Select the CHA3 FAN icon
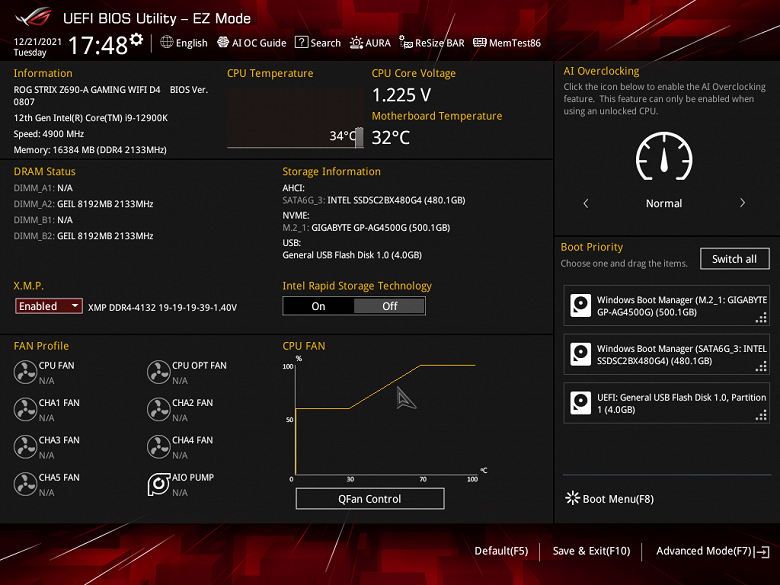780x585 pixels. click(x=25, y=447)
